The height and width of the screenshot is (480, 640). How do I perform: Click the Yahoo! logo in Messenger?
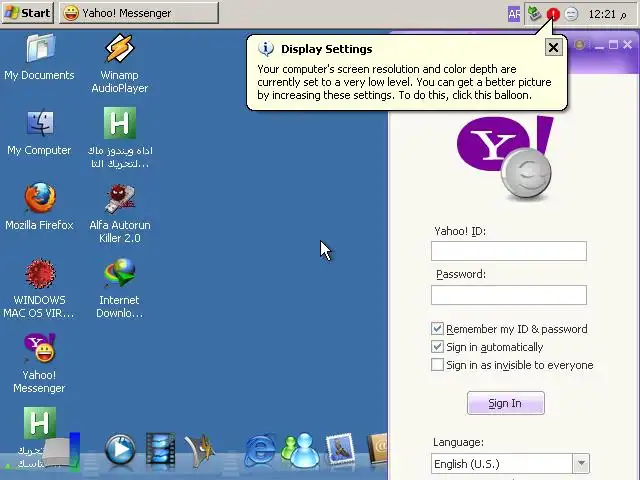[x=505, y=158]
